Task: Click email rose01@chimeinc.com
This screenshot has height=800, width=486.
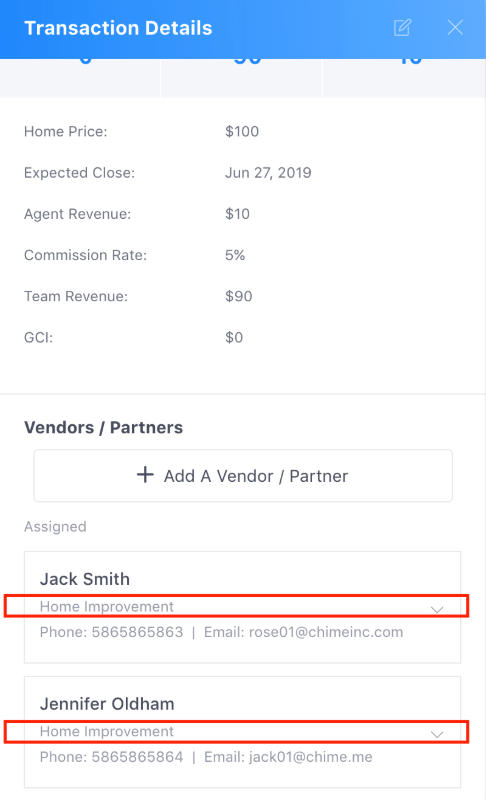Action: tap(326, 632)
